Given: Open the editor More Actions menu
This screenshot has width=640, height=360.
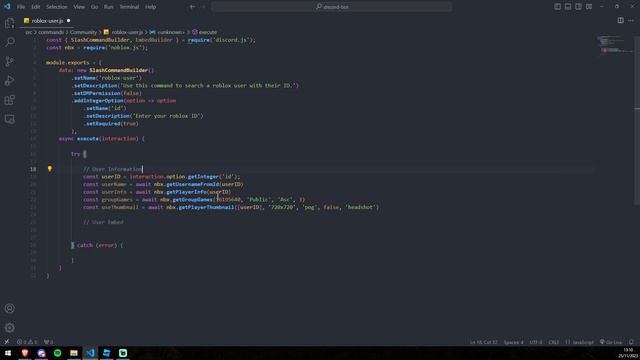Looking at the screenshot, I should click(x=631, y=20).
